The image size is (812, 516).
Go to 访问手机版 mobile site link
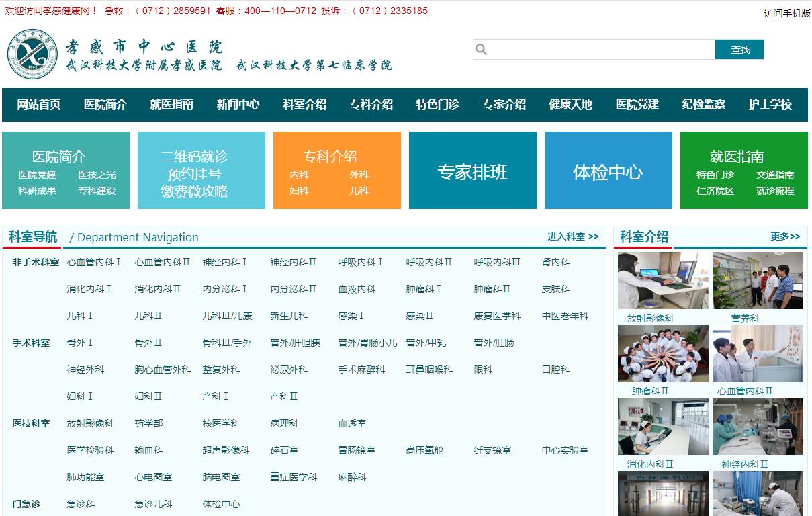coord(786,13)
